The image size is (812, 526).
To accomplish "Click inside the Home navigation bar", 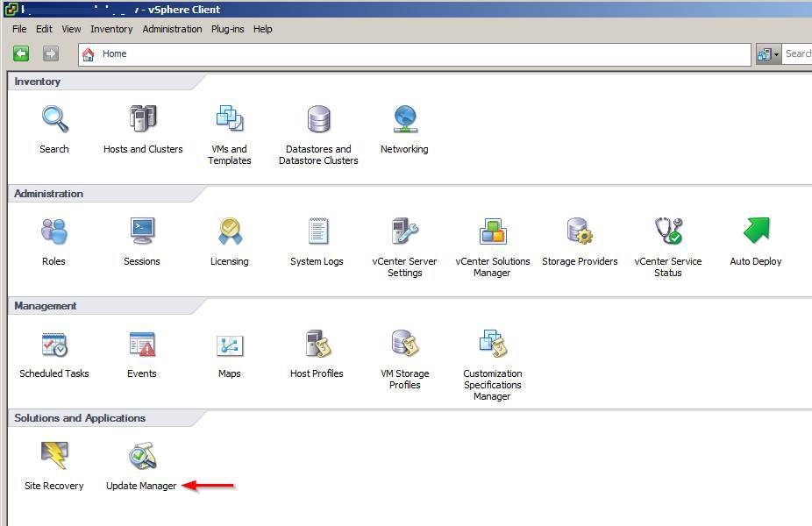I will [x=415, y=54].
